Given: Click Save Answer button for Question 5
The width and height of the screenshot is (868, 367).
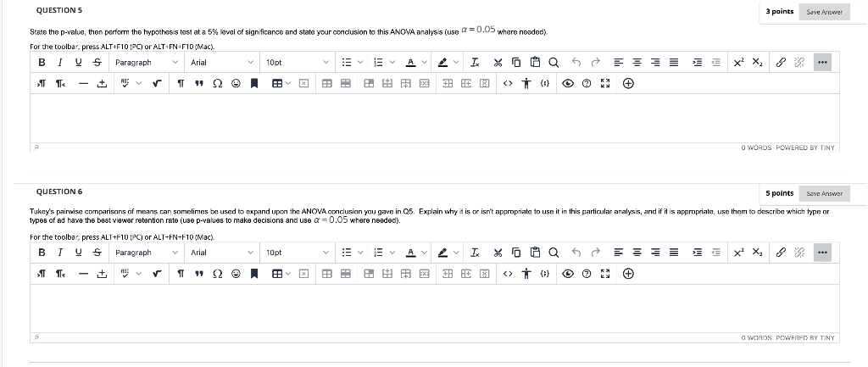Looking at the screenshot, I should 824,12.
